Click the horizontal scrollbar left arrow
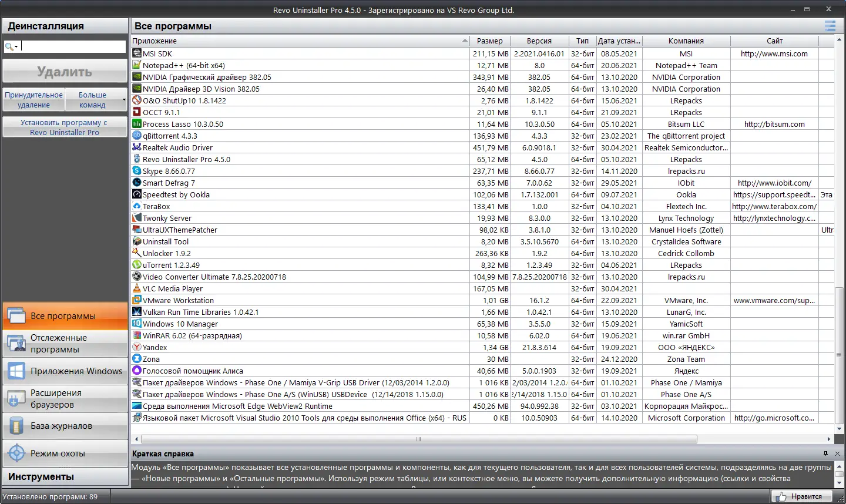 (x=136, y=439)
